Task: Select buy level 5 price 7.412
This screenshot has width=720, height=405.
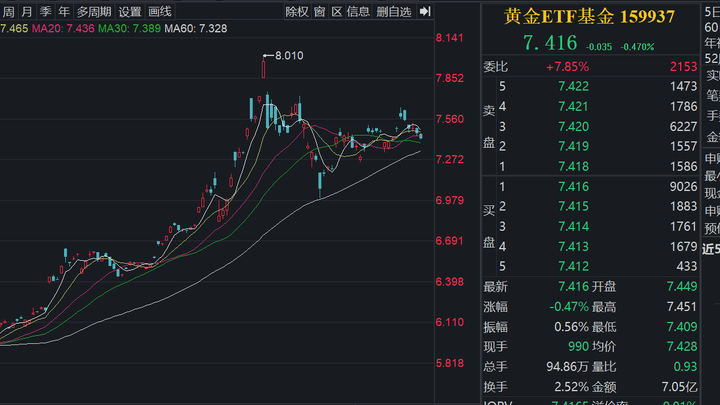Action: click(574, 266)
